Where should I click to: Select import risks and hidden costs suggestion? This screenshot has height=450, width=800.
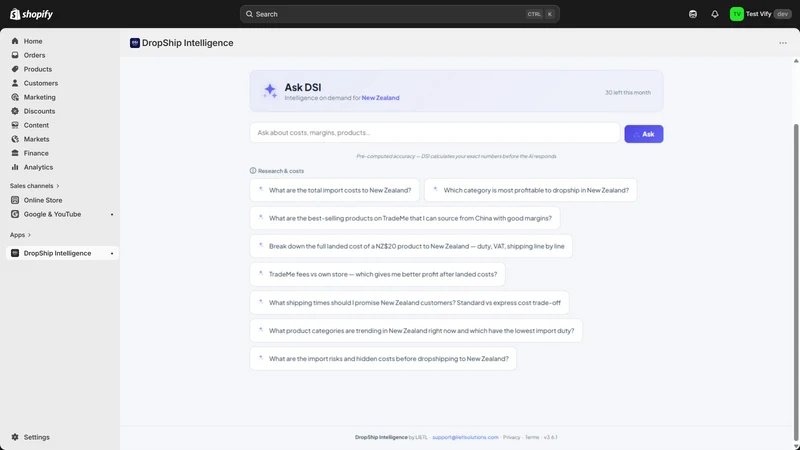click(383, 359)
